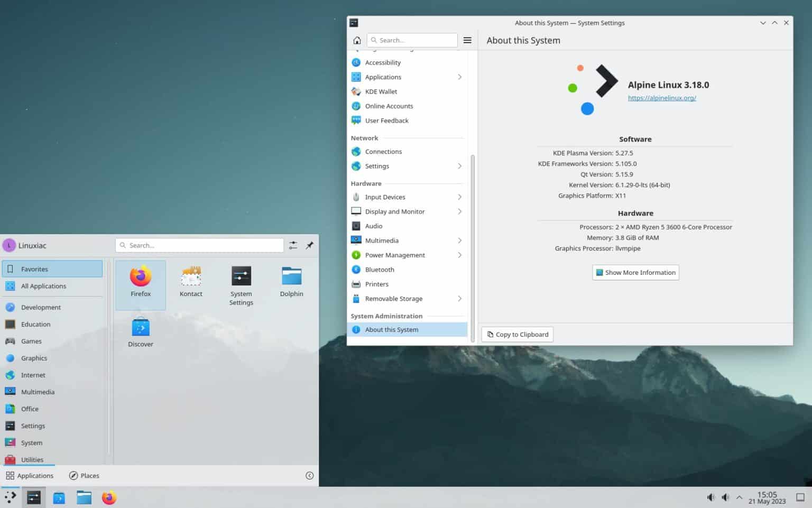Open Dolphin file manager from favorites

tap(291, 280)
